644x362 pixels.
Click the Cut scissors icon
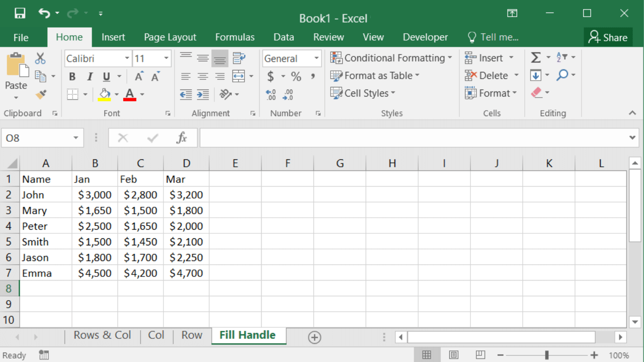40,58
